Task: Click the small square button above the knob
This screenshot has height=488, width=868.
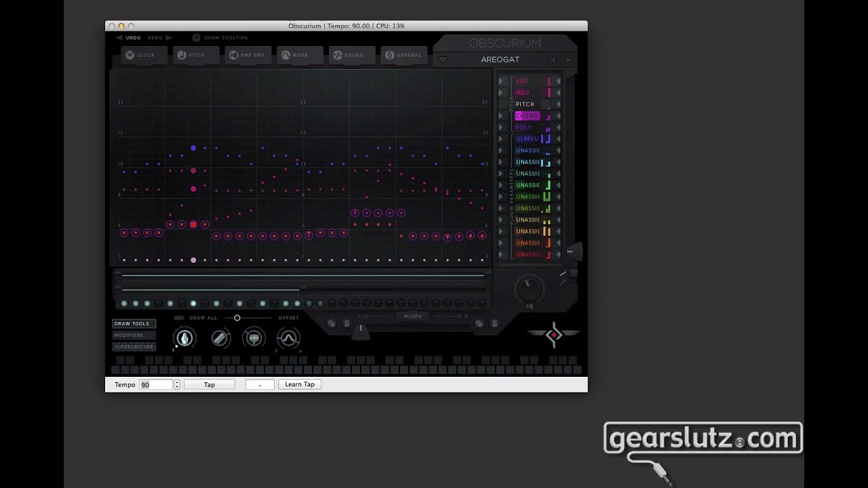Action: click(573, 273)
